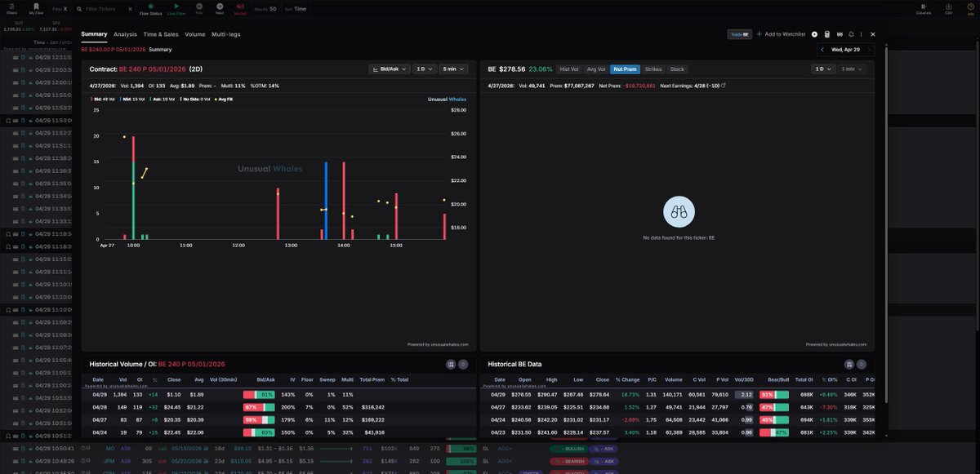Click the binoculars no-data icon in BE chart
Viewport: 980px width, 474px height.
point(679,212)
